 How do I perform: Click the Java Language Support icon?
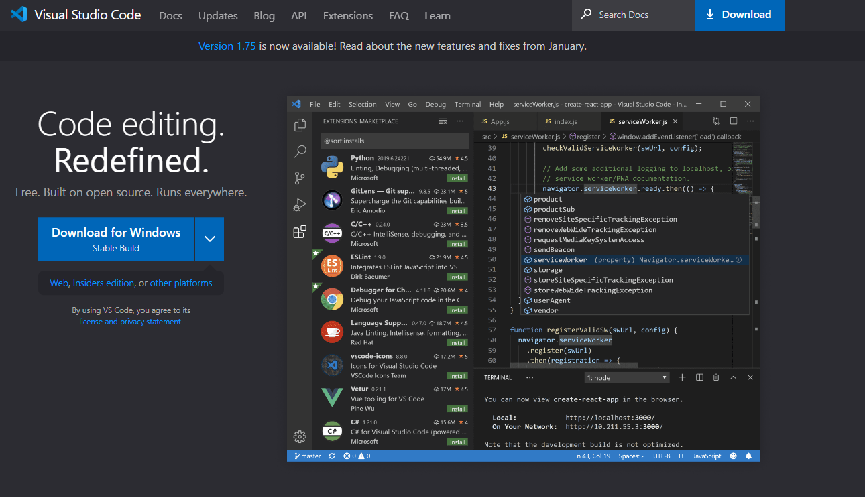(332, 332)
